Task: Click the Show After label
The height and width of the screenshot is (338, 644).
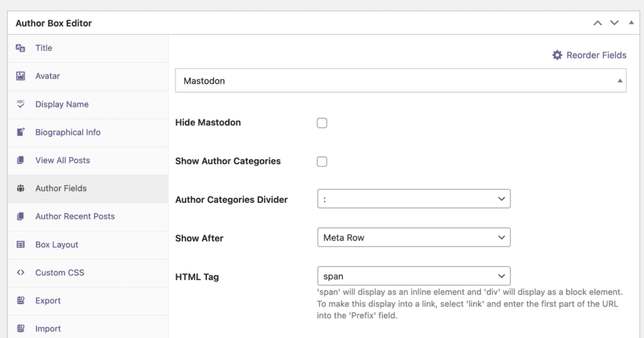Action: tap(199, 238)
